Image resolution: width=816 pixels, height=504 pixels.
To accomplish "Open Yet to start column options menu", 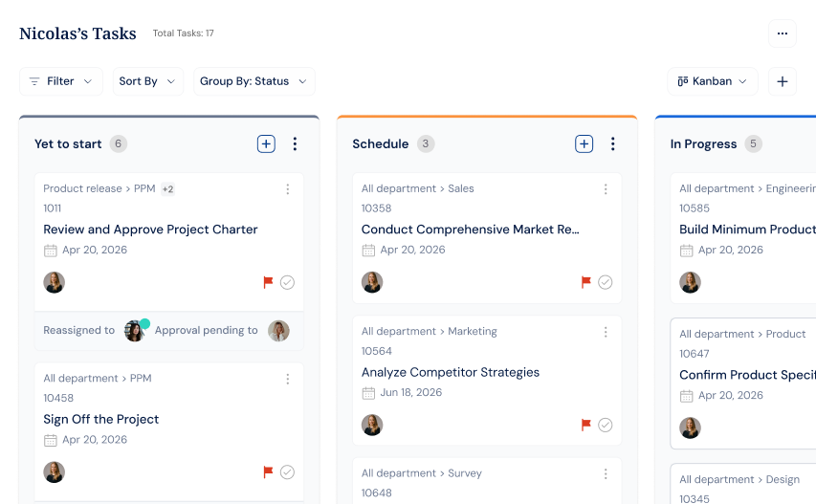I will tap(295, 144).
